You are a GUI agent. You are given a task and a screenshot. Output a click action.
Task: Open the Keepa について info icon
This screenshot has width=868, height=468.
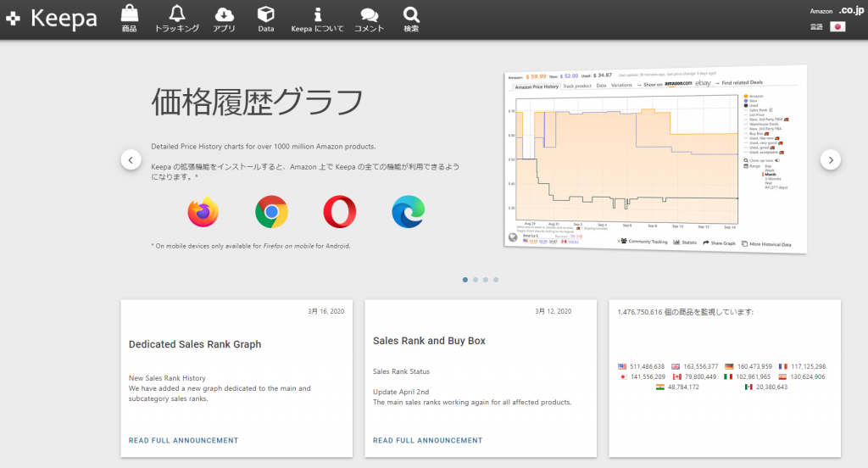[x=317, y=14]
